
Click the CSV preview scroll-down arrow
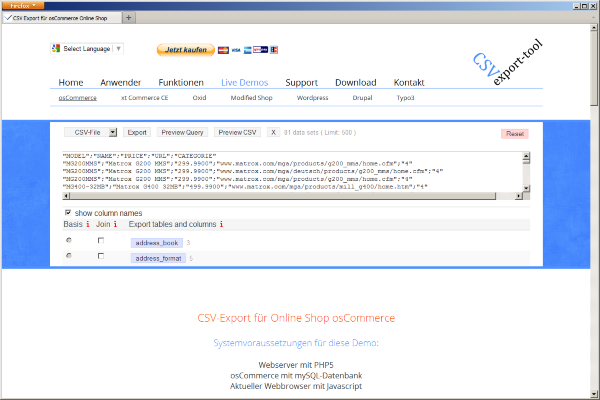[x=527, y=188]
